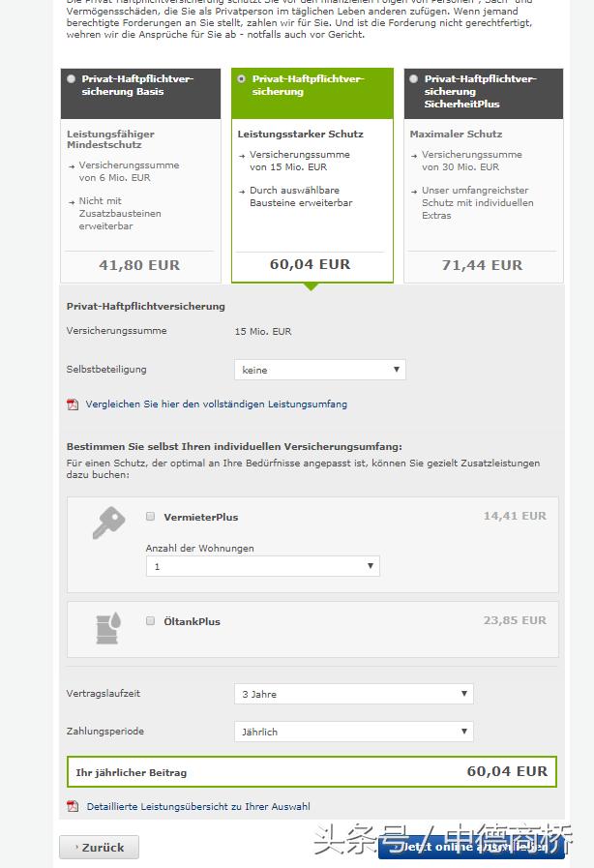Click the key icon for VermieterPlus
Image resolution: width=594 pixels, height=868 pixels.
click(107, 524)
